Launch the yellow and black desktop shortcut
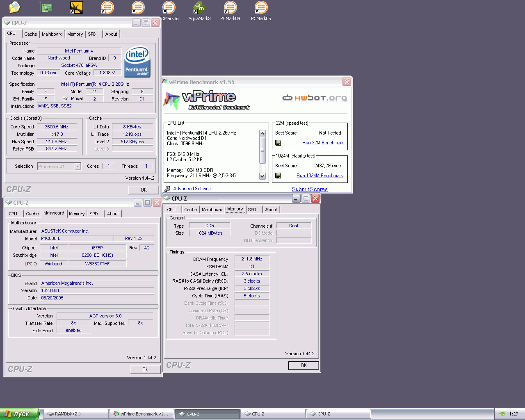This screenshot has width=525, height=420. 76,7
